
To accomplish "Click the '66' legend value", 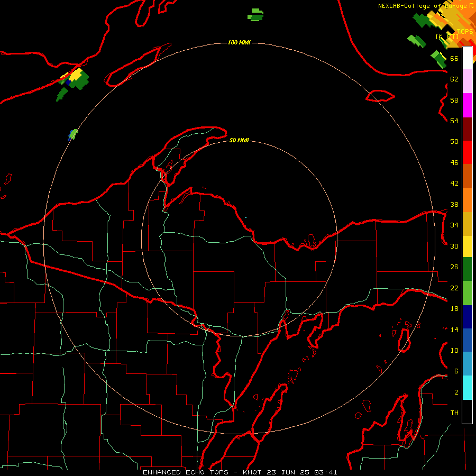I will 454,58.
